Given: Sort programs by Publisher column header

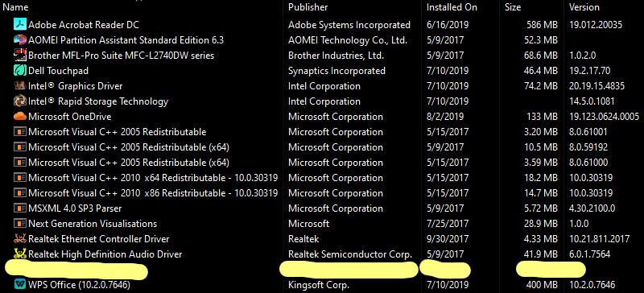Looking at the screenshot, I should (x=308, y=7).
